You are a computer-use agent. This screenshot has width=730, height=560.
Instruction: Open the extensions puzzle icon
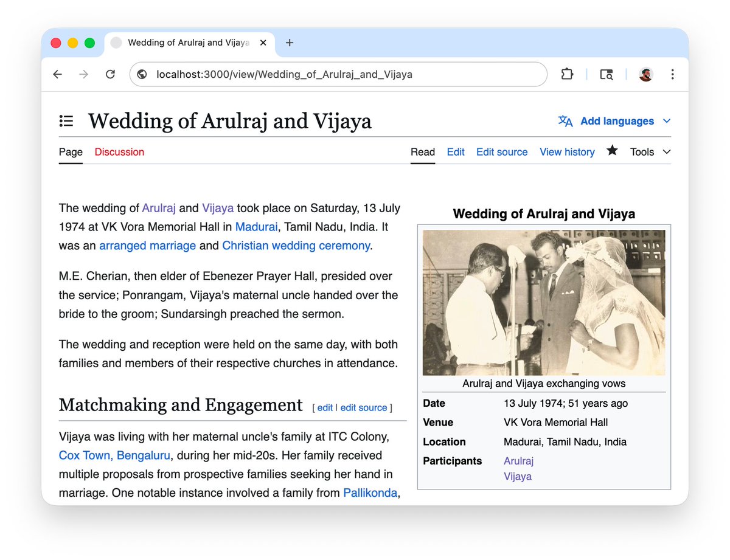coord(567,74)
